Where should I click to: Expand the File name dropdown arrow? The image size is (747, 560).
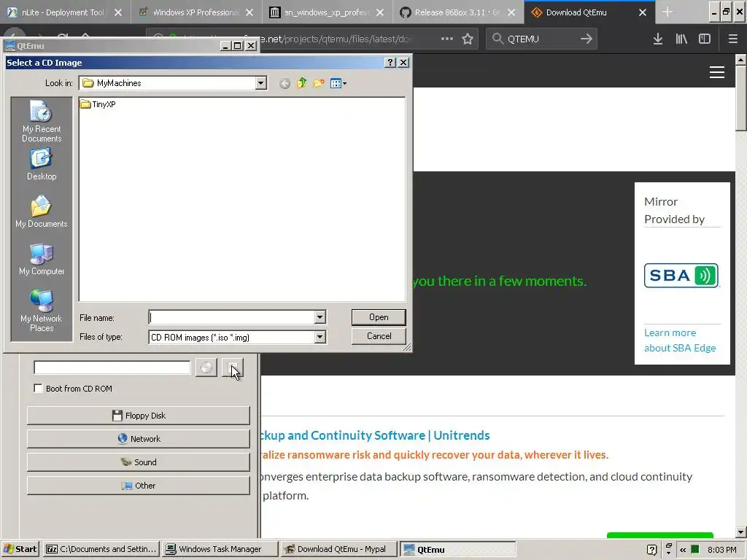coord(320,317)
